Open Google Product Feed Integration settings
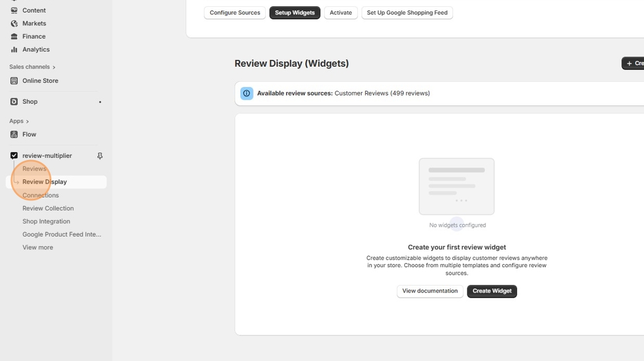 tap(62, 234)
